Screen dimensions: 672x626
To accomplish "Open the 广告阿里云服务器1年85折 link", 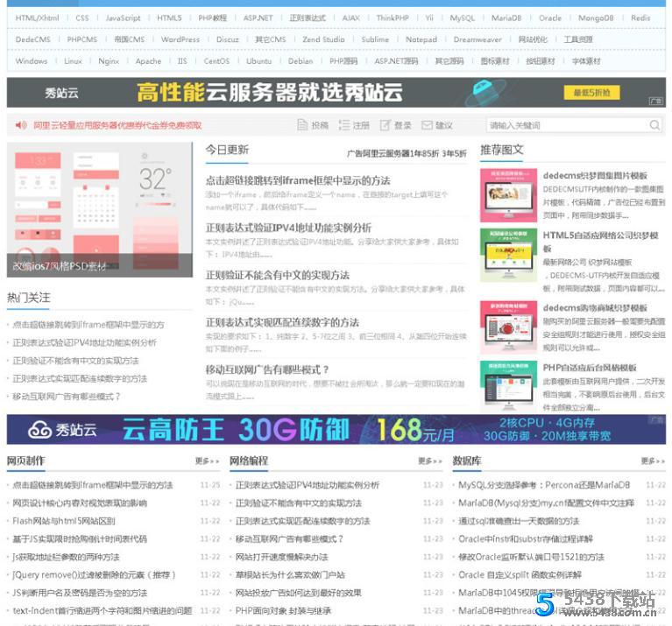I will pos(407,153).
